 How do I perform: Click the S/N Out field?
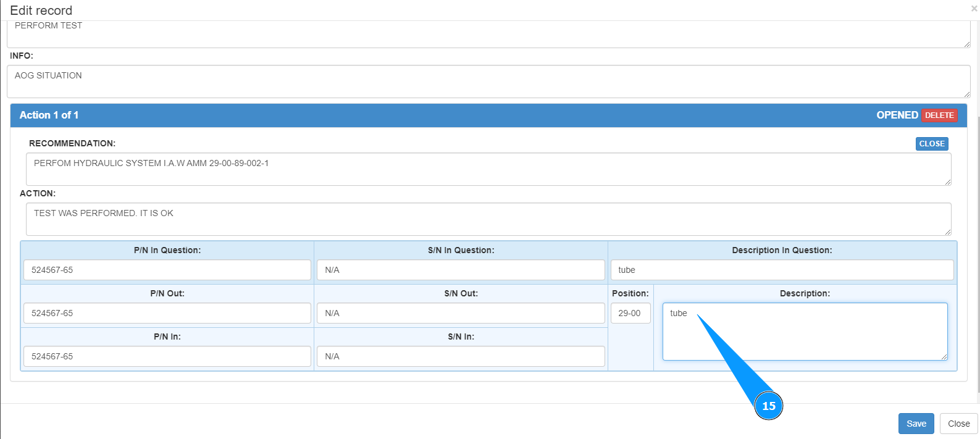point(461,313)
